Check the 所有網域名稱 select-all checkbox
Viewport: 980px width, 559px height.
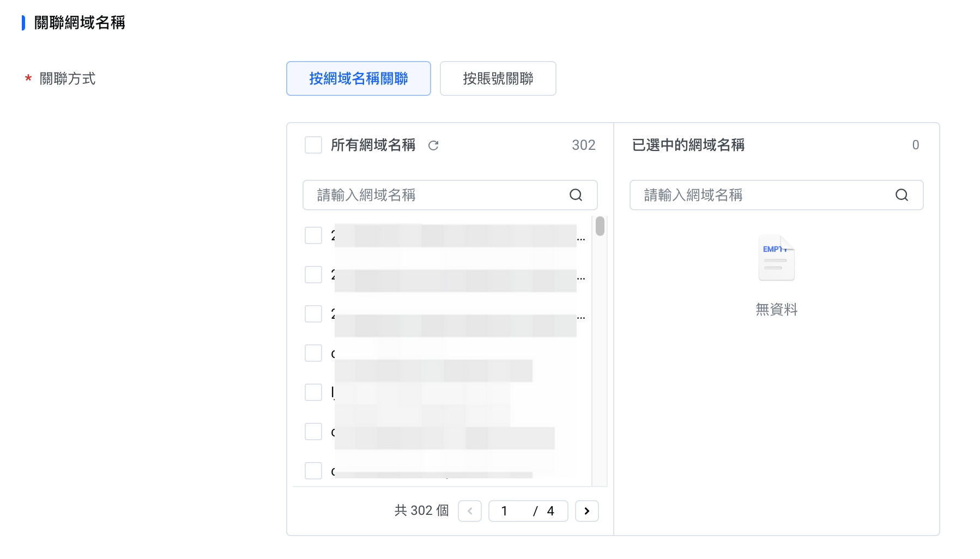point(313,145)
